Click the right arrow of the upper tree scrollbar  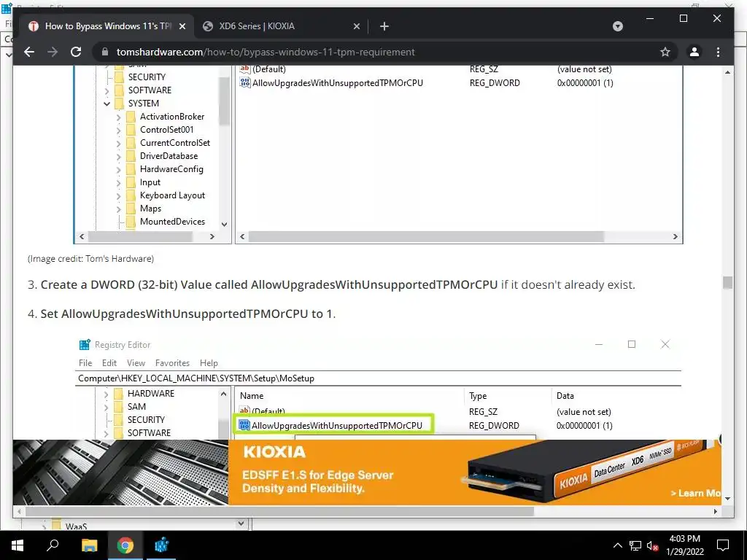212,237
